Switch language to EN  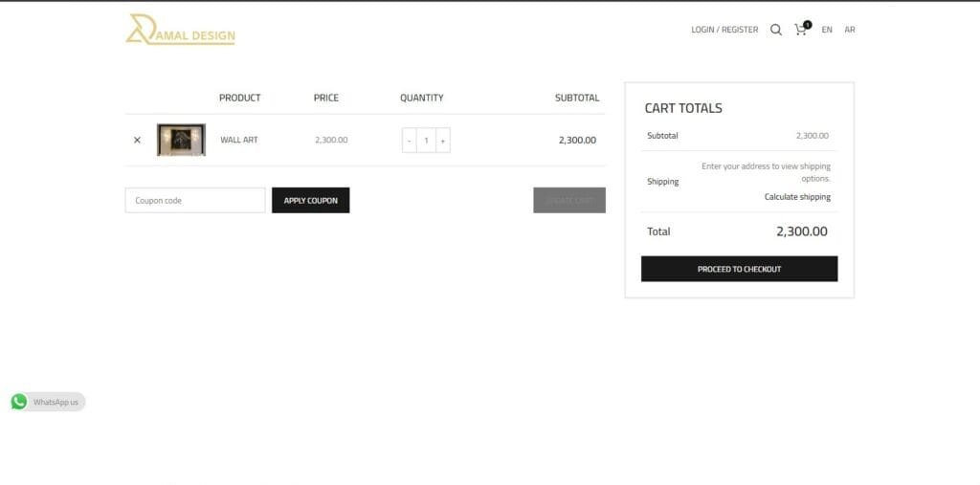(827, 30)
